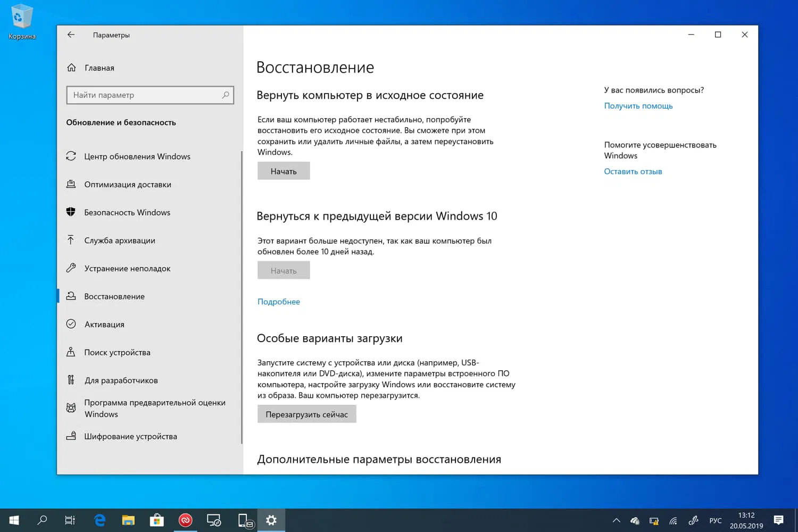Screen dimensions: 798x532
Task: Go to Главная in Settings sidebar
Action: point(99,68)
